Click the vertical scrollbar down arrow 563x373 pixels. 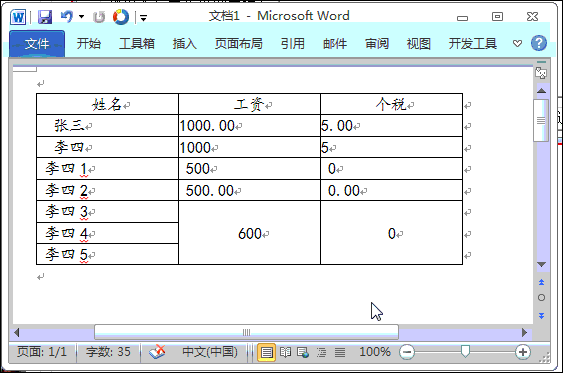[x=541, y=265]
